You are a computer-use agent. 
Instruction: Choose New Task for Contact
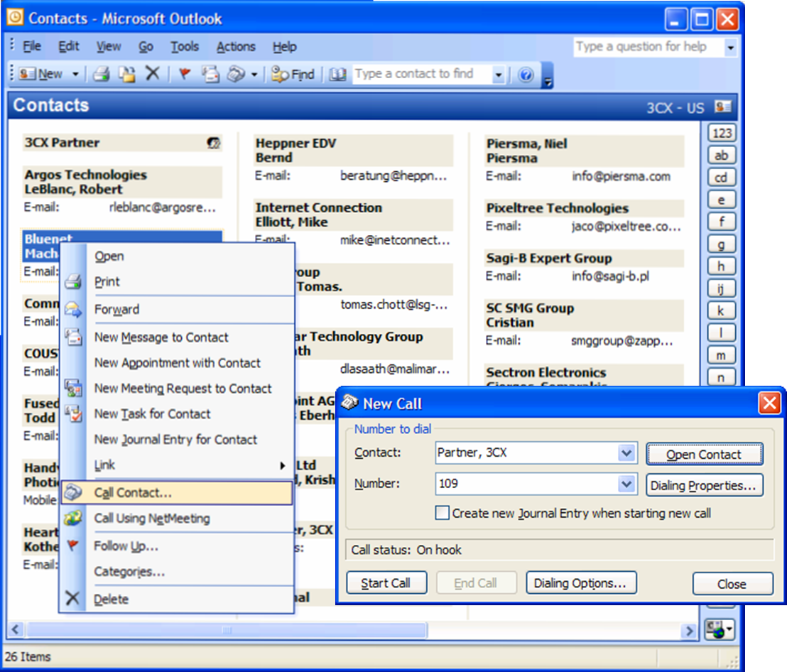click(177, 414)
